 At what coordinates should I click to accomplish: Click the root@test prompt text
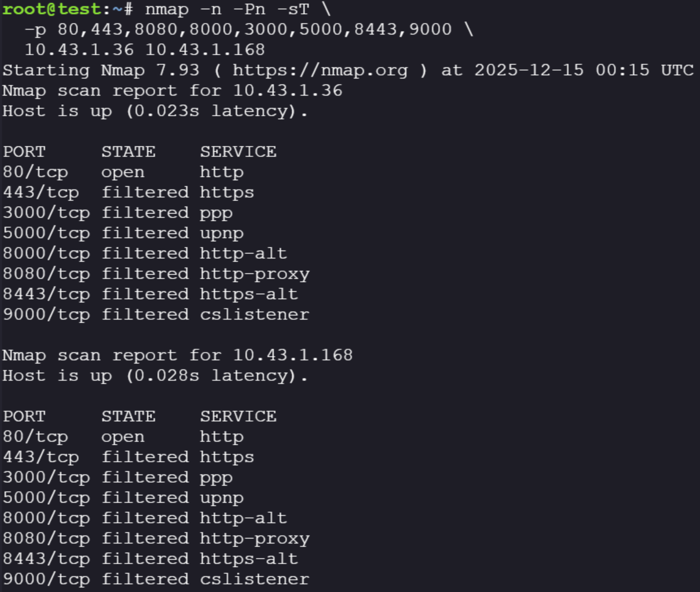pos(51,9)
